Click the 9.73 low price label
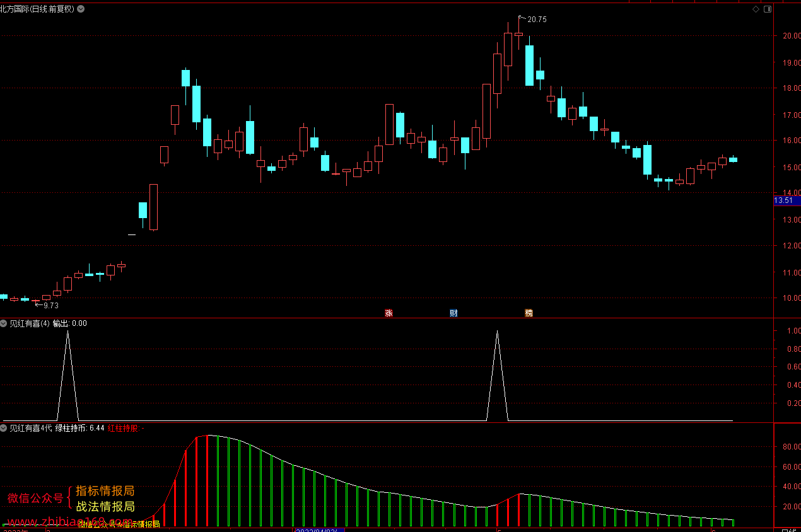 pos(50,306)
